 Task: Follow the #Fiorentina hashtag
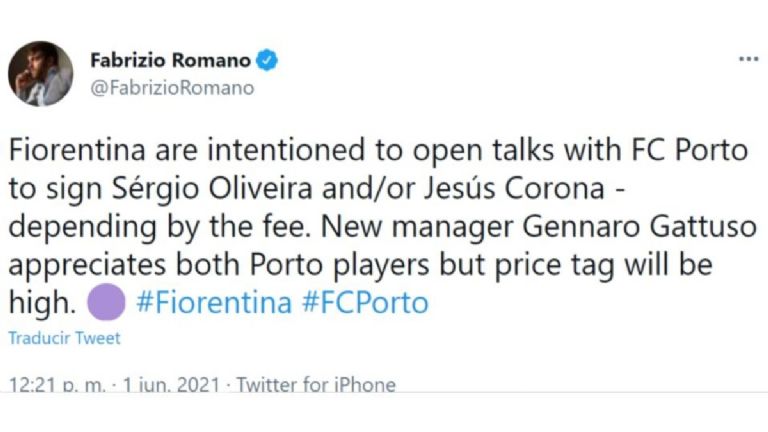click(x=213, y=302)
